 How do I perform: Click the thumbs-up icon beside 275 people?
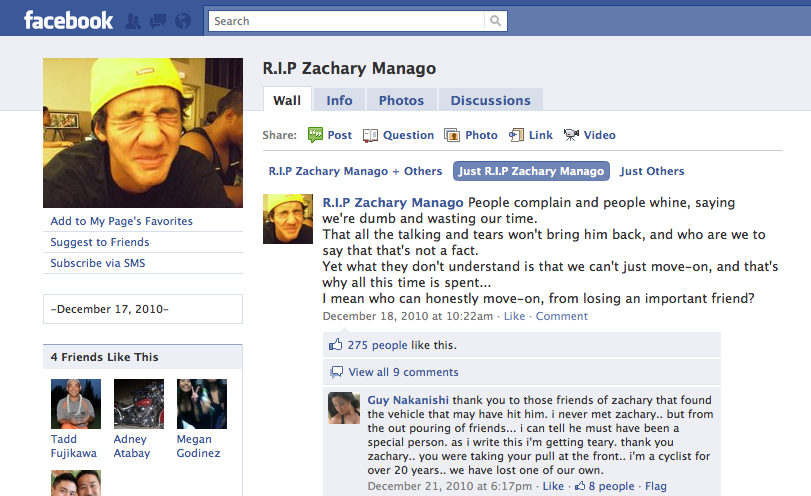(336, 344)
